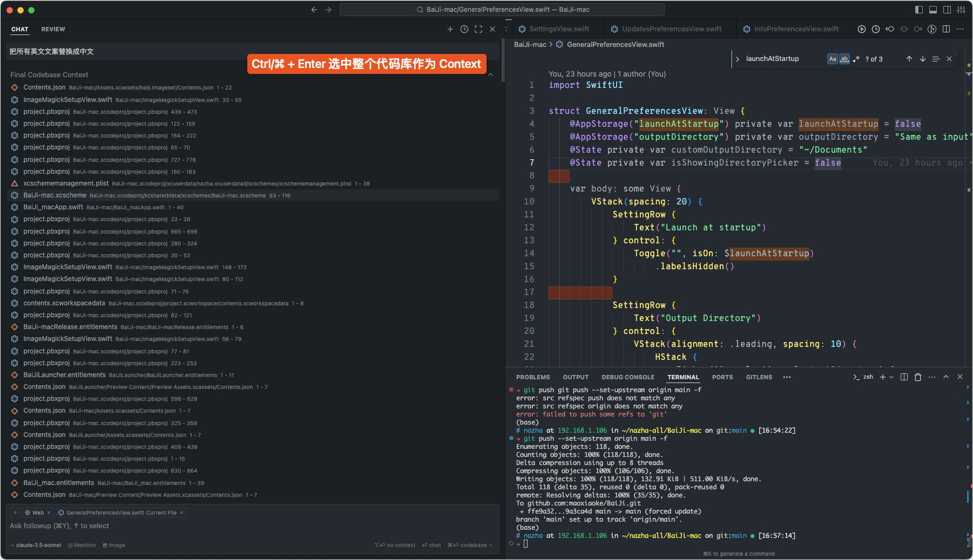Open customize layout icon in the title bar
This screenshot has height=560, width=973.
pos(961,10)
